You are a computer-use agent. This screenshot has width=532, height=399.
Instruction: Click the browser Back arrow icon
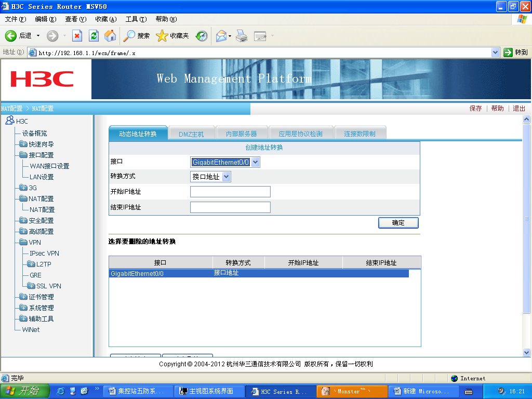pyautogui.click(x=11, y=36)
